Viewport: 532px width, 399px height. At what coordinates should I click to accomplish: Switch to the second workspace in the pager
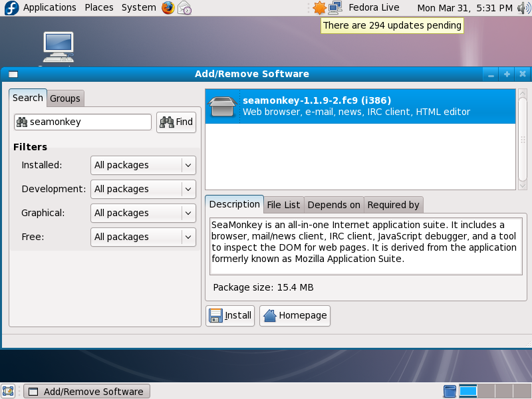click(x=486, y=391)
